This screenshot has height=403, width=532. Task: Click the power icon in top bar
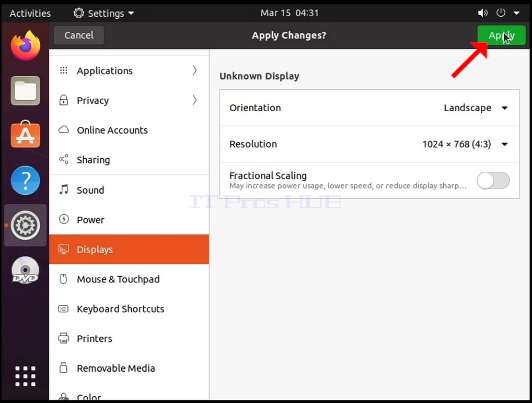point(501,13)
